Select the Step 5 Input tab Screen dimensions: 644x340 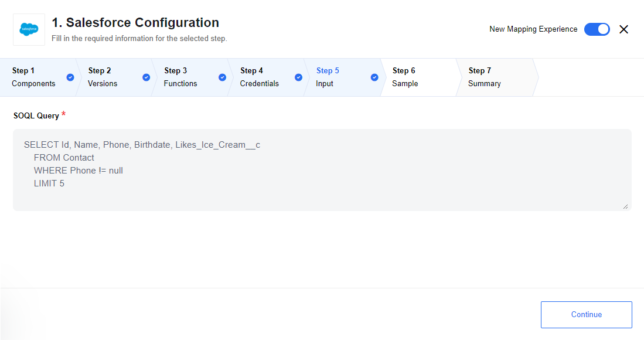[342, 77]
